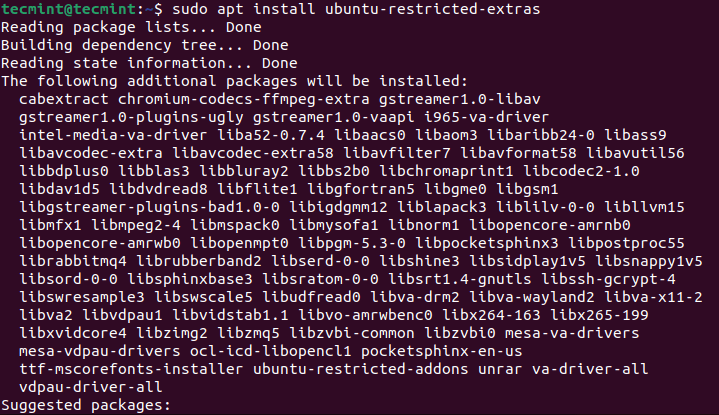This screenshot has width=719, height=415.
Task: Click the librubberband2 package name
Action: (x=199, y=260)
